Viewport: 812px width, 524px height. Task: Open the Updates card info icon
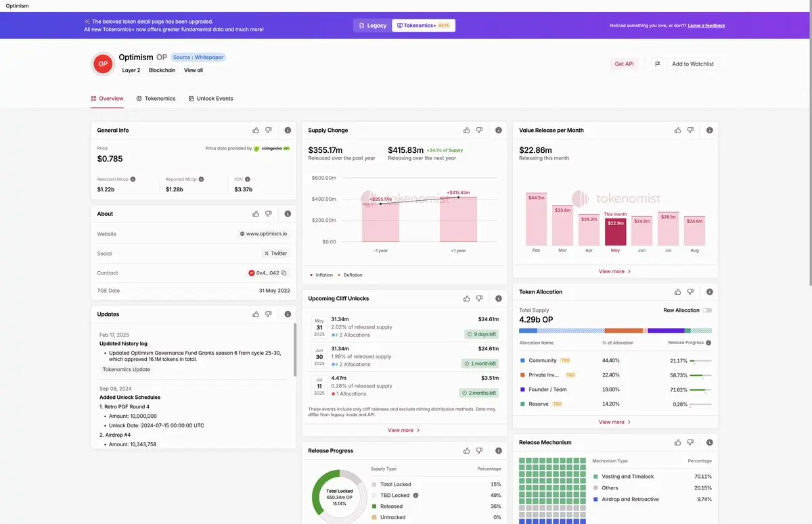tap(288, 314)
